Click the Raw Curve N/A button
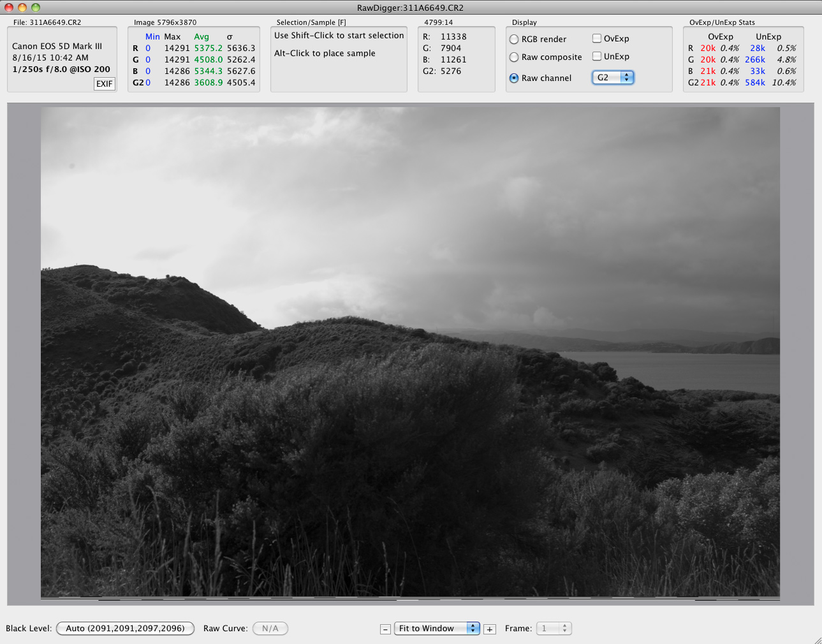Viewport: 822px width, 644px height. [270, 628]
